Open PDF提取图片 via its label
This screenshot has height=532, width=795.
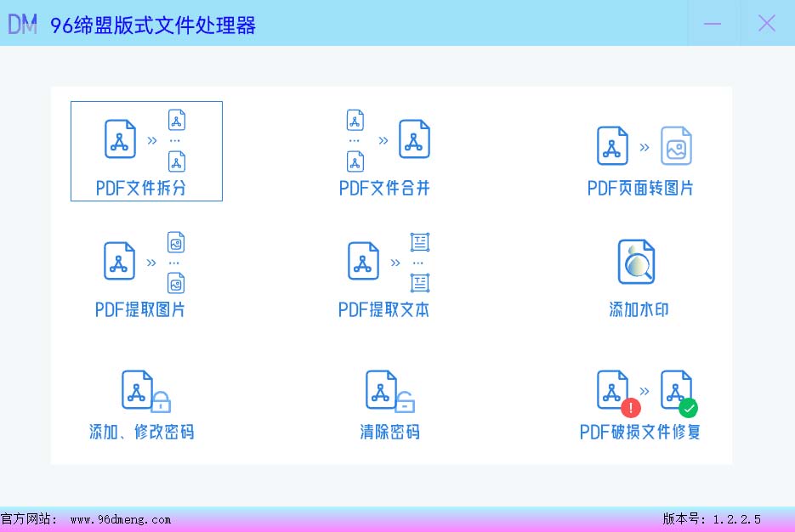[140, 310]
